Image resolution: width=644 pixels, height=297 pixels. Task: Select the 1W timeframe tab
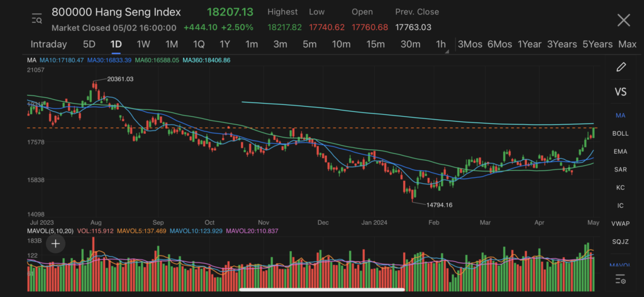pos(143,44)
